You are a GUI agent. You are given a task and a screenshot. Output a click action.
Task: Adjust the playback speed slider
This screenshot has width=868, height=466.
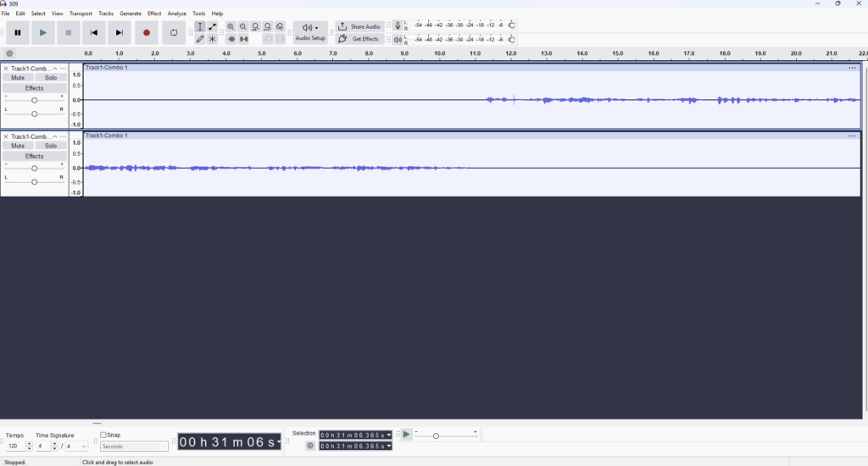(436, 436)
